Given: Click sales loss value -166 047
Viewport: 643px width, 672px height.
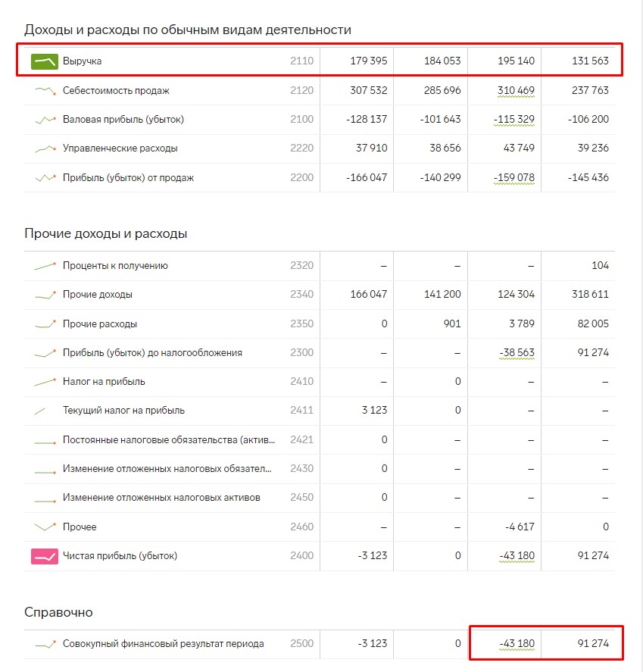Looking at the screenshot, I should click(x=367, y=177).
